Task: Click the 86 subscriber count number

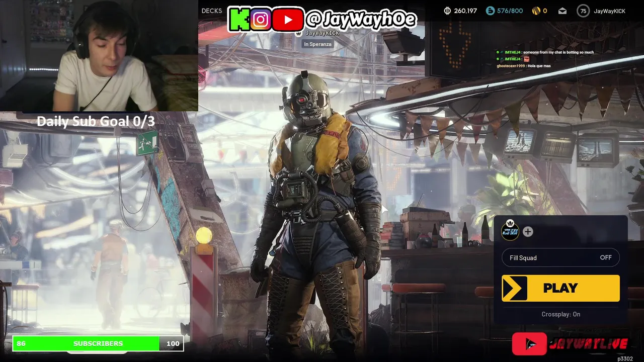Action: point(21,343)
